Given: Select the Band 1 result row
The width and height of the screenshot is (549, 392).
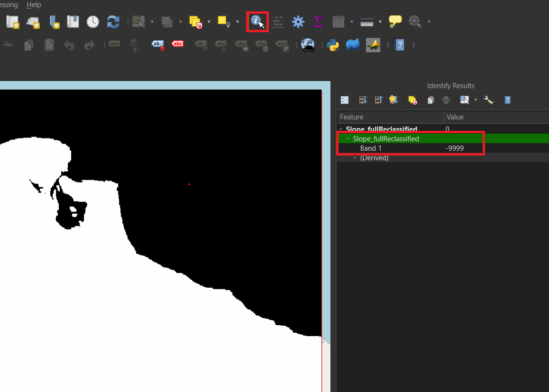Looking at the screenshot, I should point(371,148).
